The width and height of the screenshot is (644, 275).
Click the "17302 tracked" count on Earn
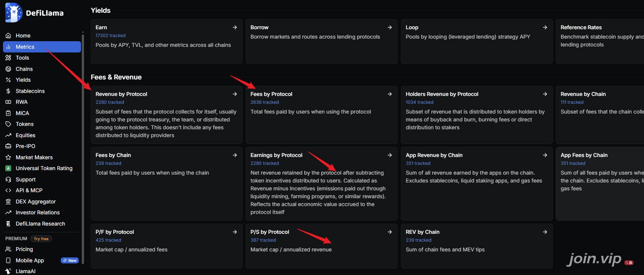(111, 36)
